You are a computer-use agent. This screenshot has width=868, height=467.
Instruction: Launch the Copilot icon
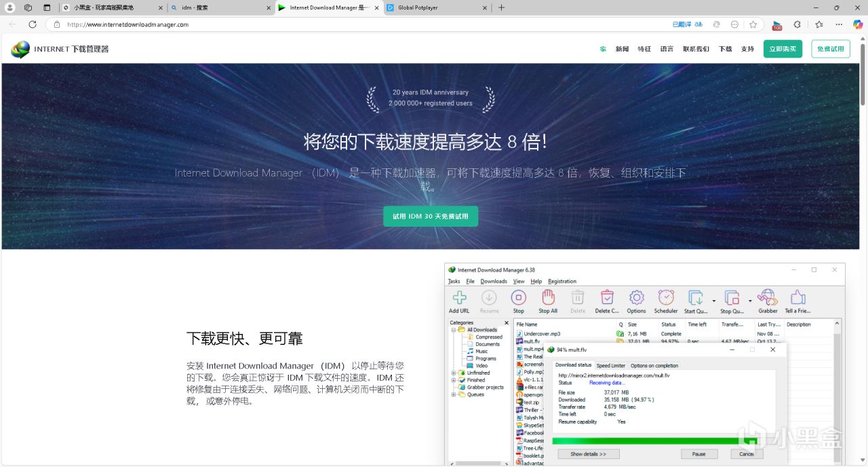pyautogui.click(x=858, y=24)
